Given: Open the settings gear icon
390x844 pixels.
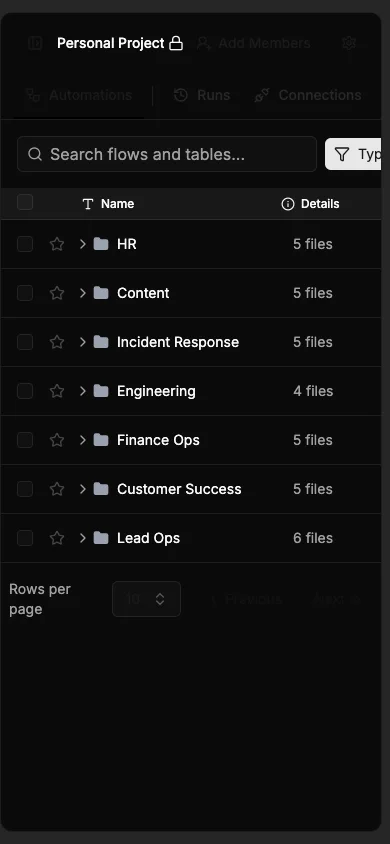Looking at the screenshot, I should (349, 43).
